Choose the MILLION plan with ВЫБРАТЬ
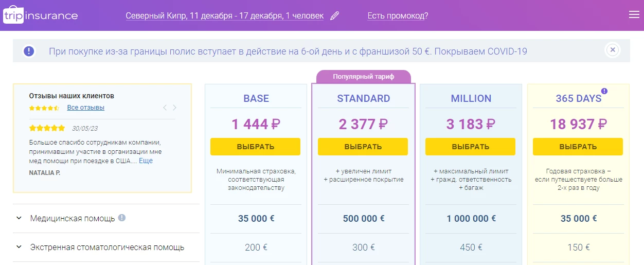Image resolution: width=644 pixels, height=265 pixels. 470,147
